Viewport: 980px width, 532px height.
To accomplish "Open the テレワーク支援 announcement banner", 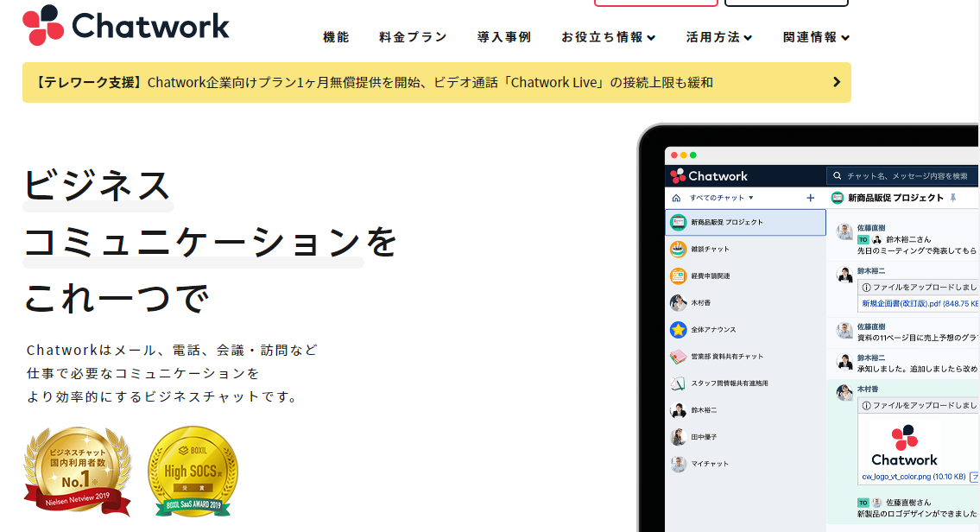I will click(x=437, y=83).
